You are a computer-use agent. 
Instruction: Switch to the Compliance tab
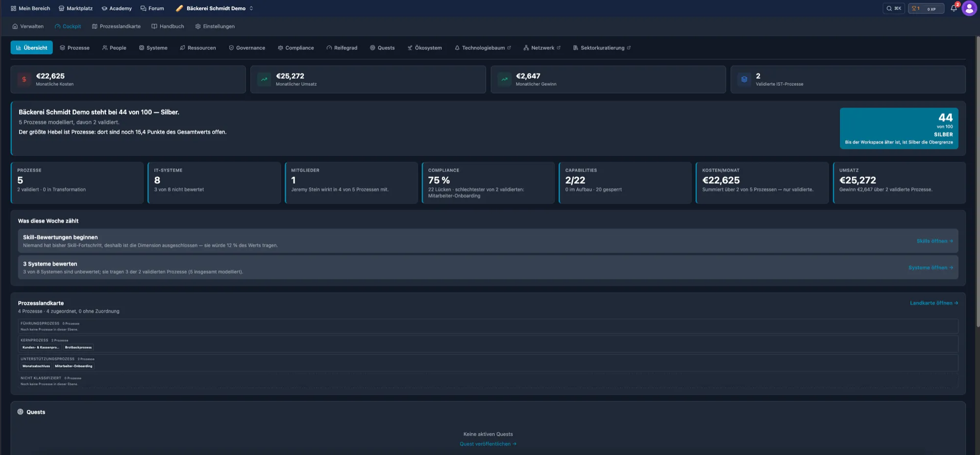coord(295,48)
